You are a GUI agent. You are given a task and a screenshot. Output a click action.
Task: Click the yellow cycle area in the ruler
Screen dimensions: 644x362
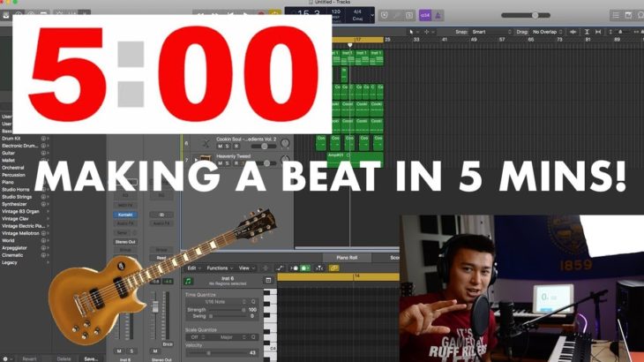click(x=358, y=40)
